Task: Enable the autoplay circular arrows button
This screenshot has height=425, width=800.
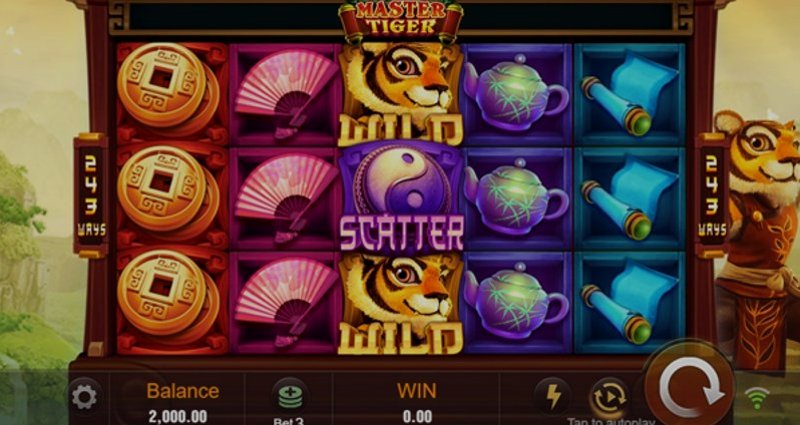Action: (610, 398)
